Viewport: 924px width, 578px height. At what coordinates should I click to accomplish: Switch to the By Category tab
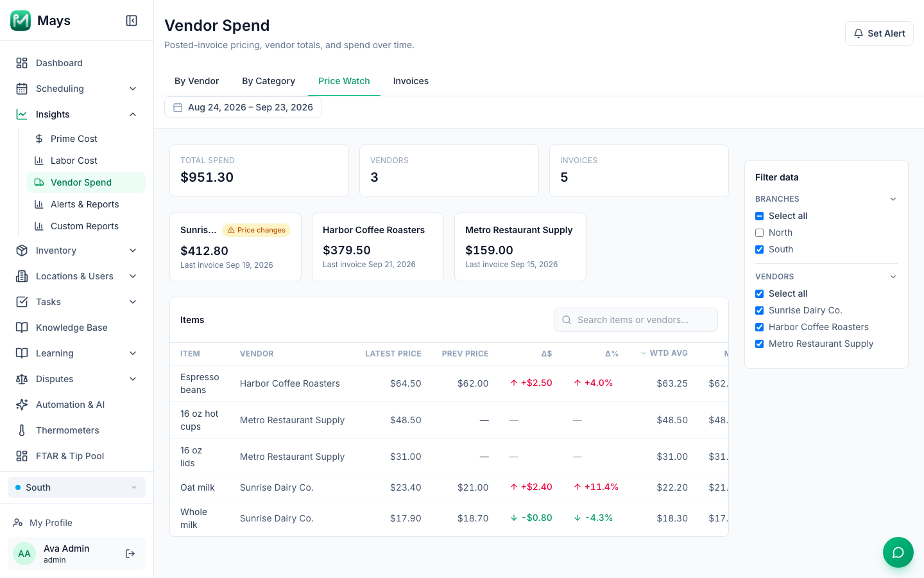(268, 81)
